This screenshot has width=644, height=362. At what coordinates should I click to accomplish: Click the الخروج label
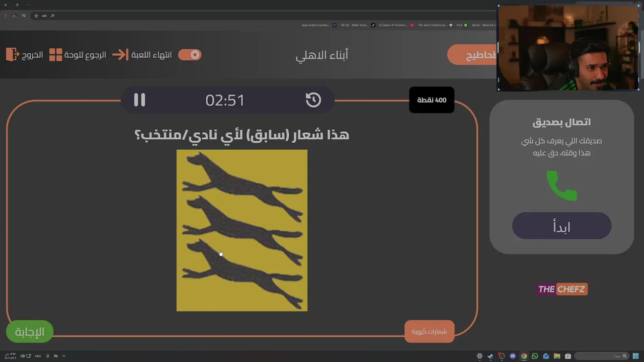(33, 55)
